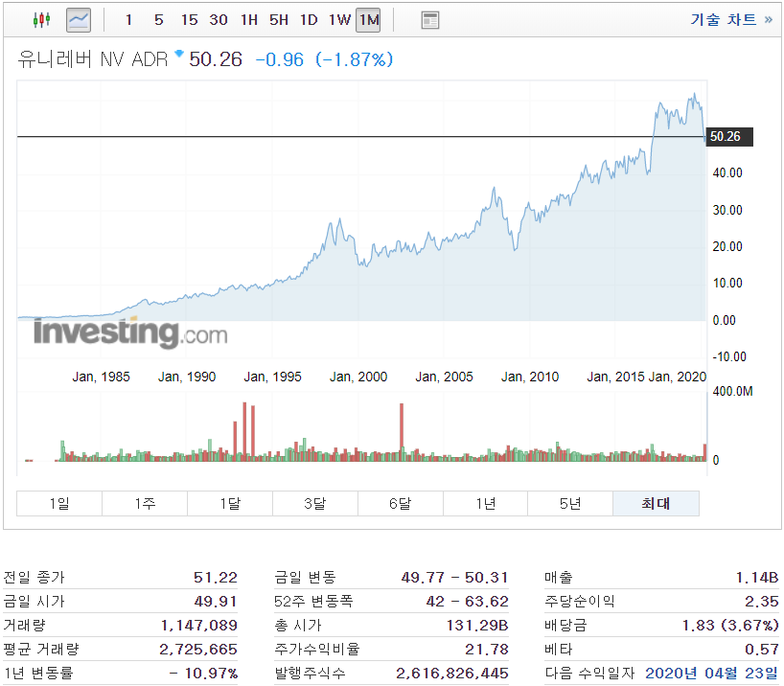Click the 전일 종가 value 51.22

pyautogui.click(x=216, y=578)
